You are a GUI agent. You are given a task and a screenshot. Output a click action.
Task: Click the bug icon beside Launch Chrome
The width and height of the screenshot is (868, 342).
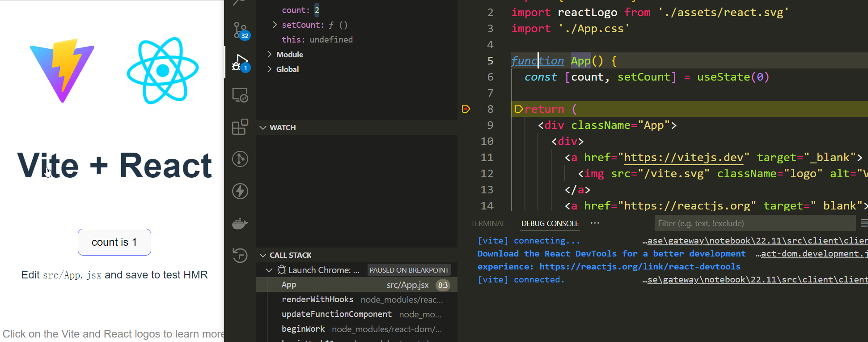pos(282,270)
